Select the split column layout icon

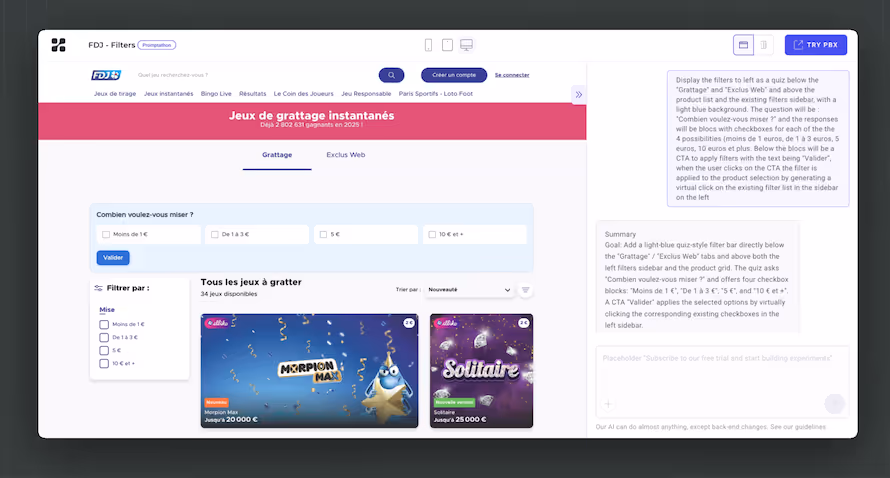click(764, 45)
